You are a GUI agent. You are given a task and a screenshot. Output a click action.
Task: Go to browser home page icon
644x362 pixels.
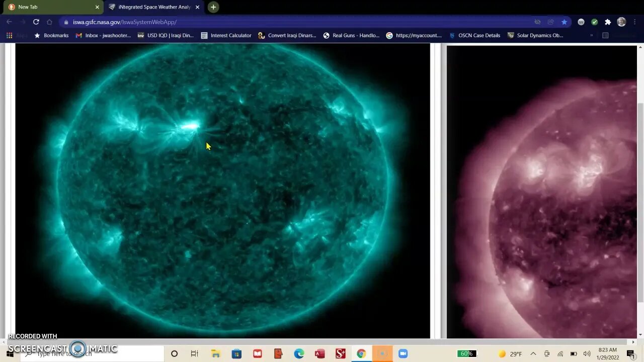pos(49,22)
